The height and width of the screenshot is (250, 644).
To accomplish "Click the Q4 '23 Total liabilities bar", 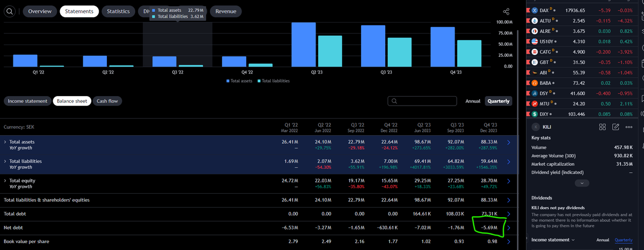I will 470,53.
